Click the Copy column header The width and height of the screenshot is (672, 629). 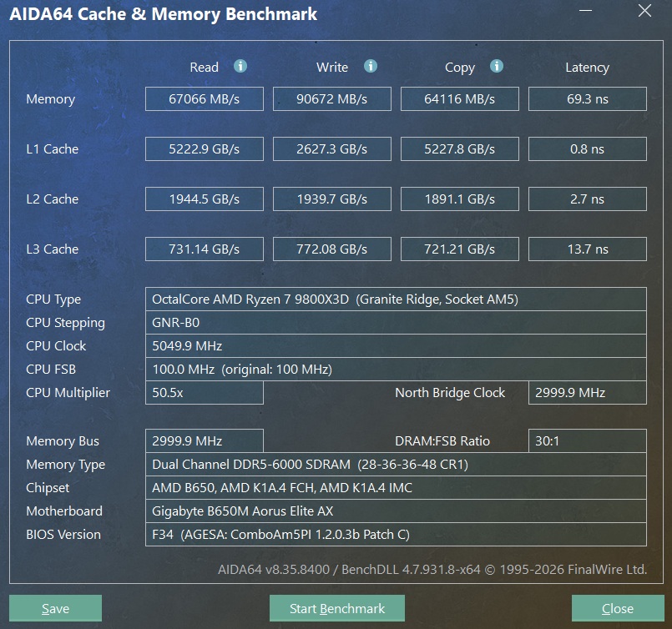click(460, 68)
